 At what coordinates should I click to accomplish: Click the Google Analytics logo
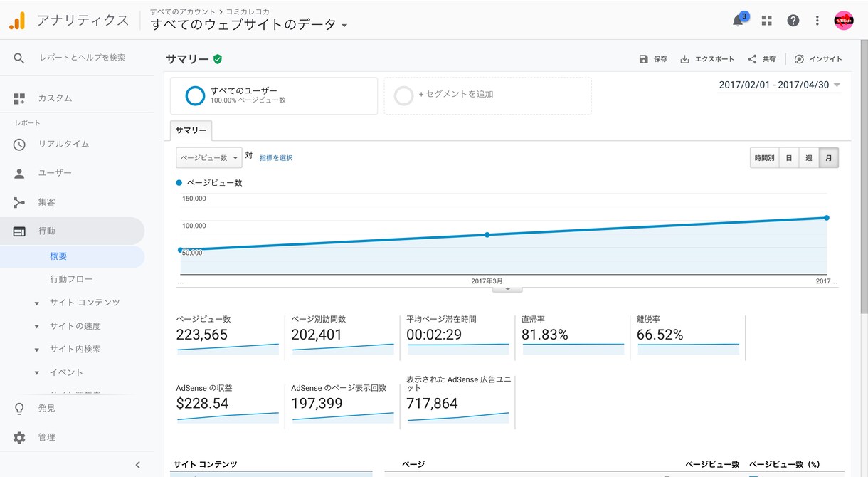(17, 21)
